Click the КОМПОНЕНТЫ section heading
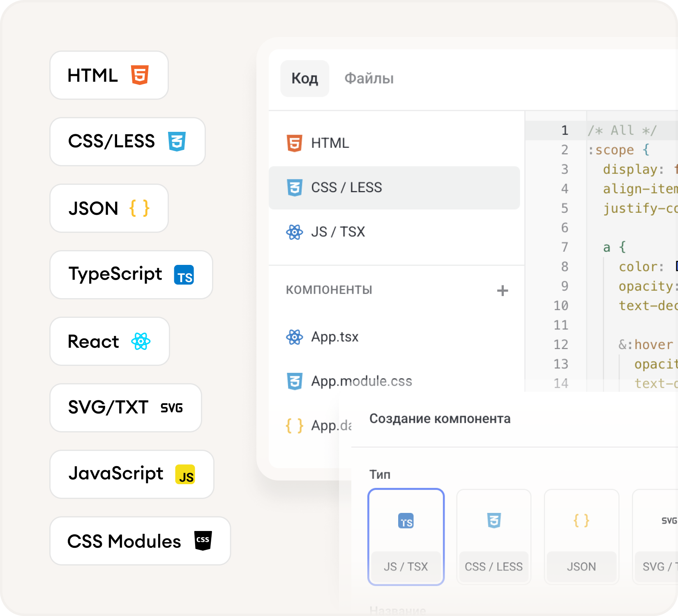 (329, 290)
